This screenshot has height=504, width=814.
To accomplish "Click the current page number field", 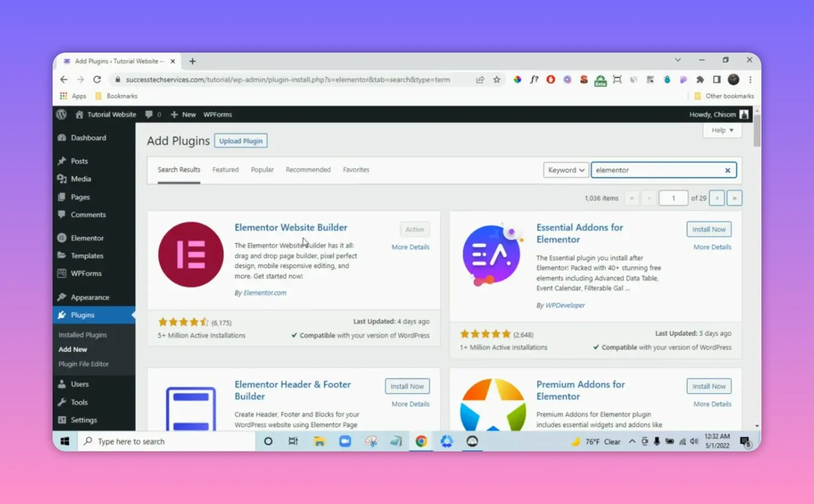I will pyautogui.click(x=673, y=198).
